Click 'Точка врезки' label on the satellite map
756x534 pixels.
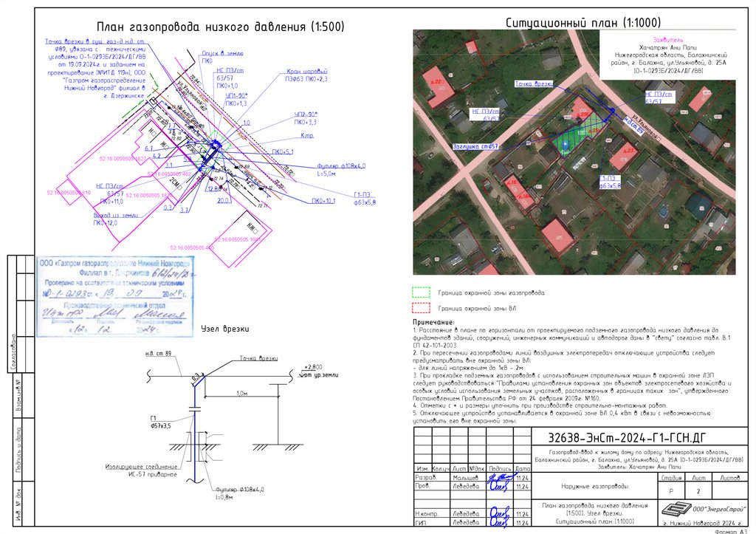534,83
